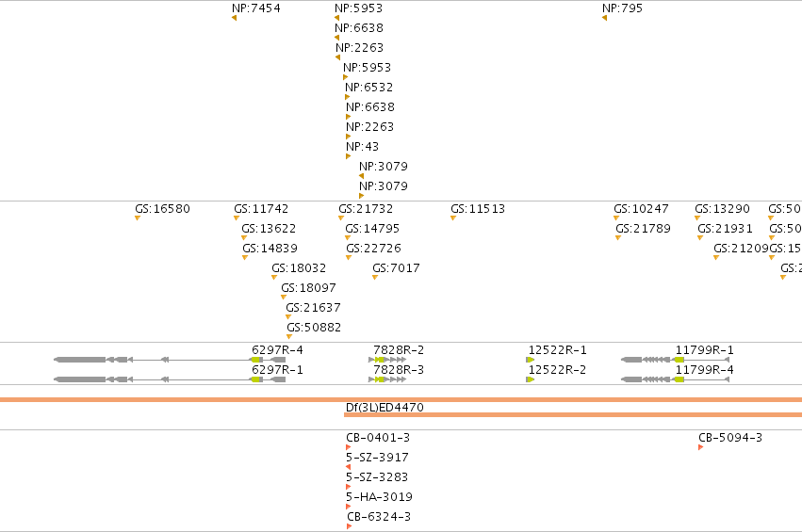Image resolution: width=802 pixels, height=532 pixels.
Task: Open the 11799R-1 transcript label
Action: [704, 350]
